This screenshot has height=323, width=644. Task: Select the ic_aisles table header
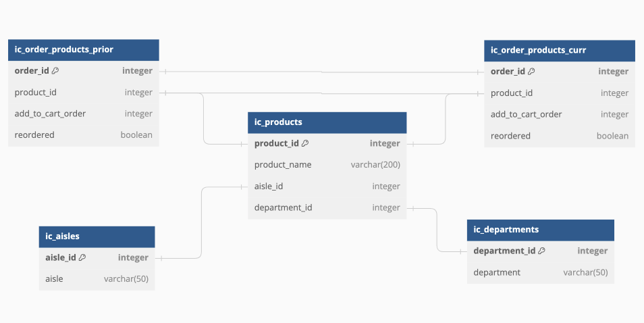[x=97, y=237]
